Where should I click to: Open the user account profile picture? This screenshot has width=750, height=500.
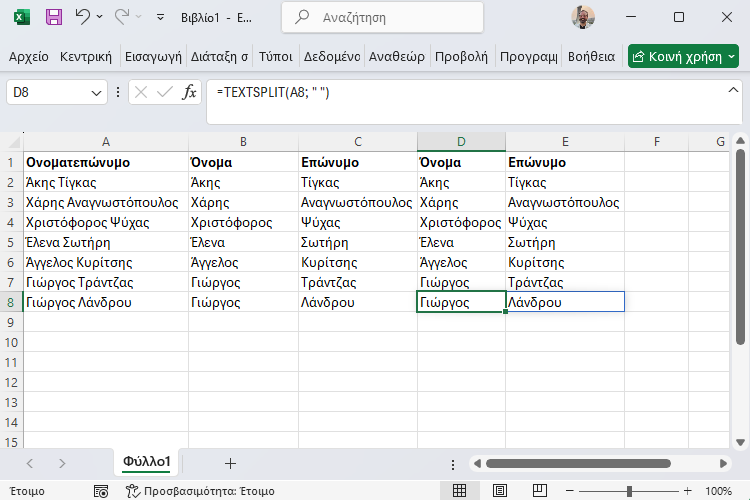click(x=583, y=17)
